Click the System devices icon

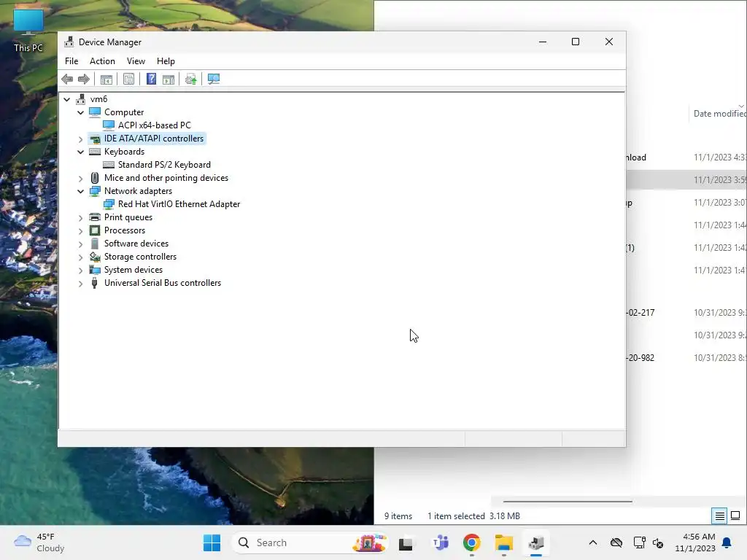[x=95, y=270]
